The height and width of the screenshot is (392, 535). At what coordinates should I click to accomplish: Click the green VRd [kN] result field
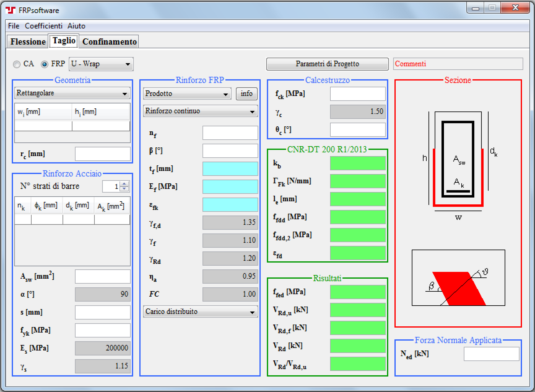coord(358,346)
